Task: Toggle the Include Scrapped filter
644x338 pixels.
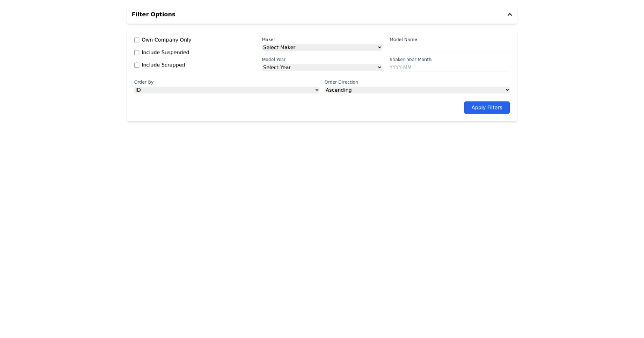Action: 136,64
